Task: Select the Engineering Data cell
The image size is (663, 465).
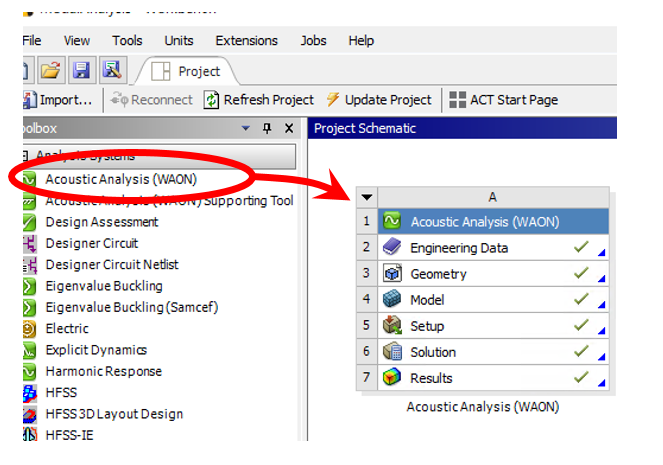Action: 493,248
